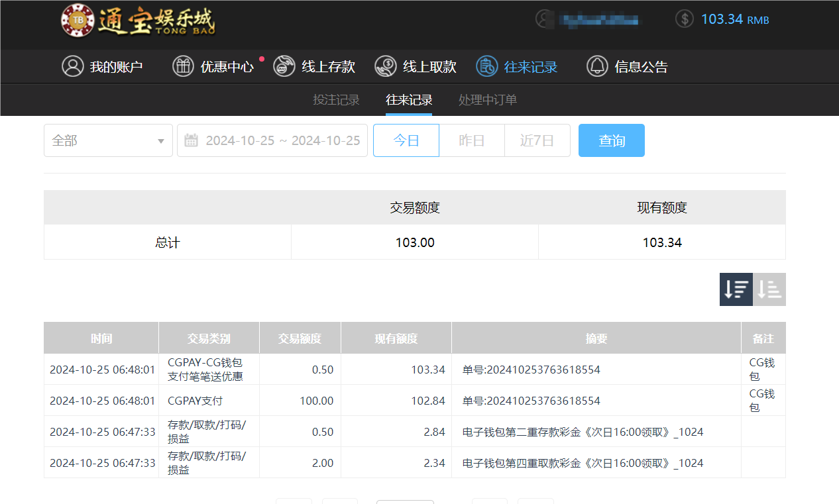
Task: Activate the 近7日 date filter
Action: (537, 140)
